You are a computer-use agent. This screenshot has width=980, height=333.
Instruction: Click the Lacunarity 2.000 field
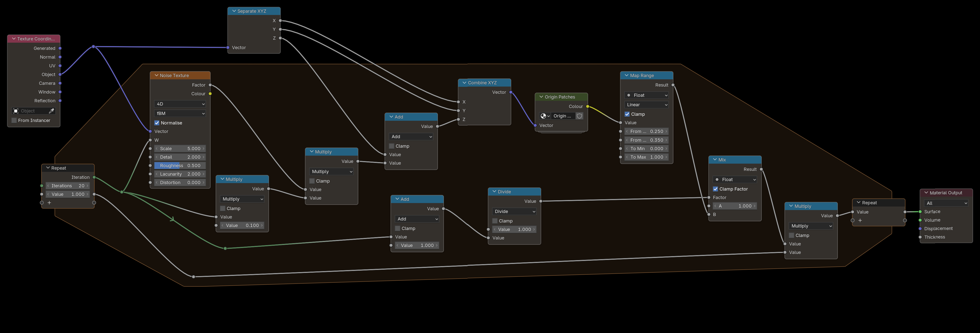180,174
